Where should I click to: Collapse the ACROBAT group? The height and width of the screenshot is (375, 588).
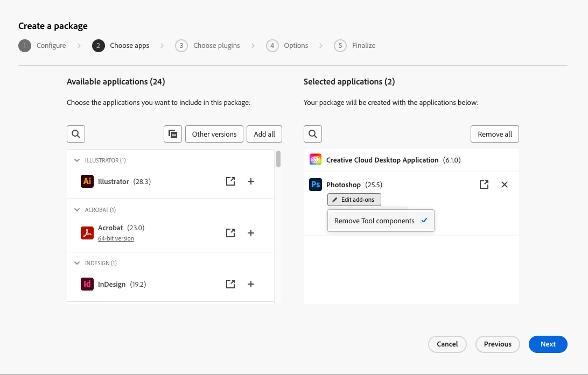(76, 210)
